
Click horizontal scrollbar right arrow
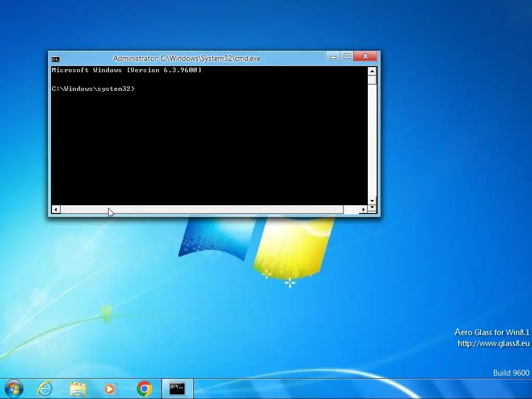(363, 209)
